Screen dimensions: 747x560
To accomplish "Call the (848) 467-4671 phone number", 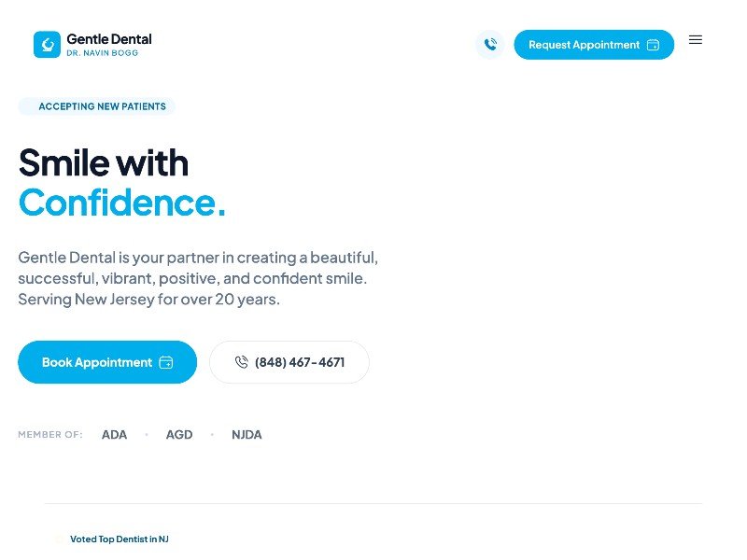I will click(289, 362).
